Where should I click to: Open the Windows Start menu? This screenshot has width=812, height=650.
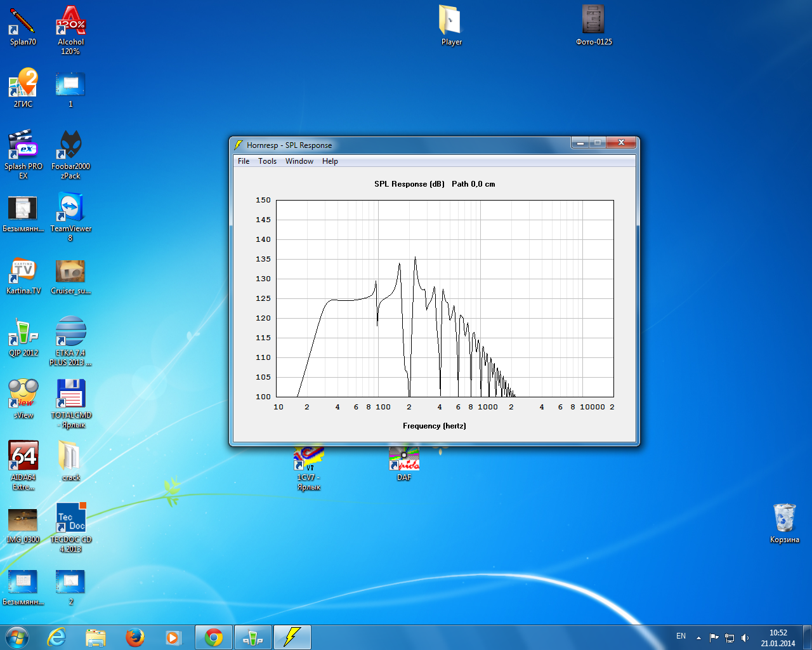(17, 637)
